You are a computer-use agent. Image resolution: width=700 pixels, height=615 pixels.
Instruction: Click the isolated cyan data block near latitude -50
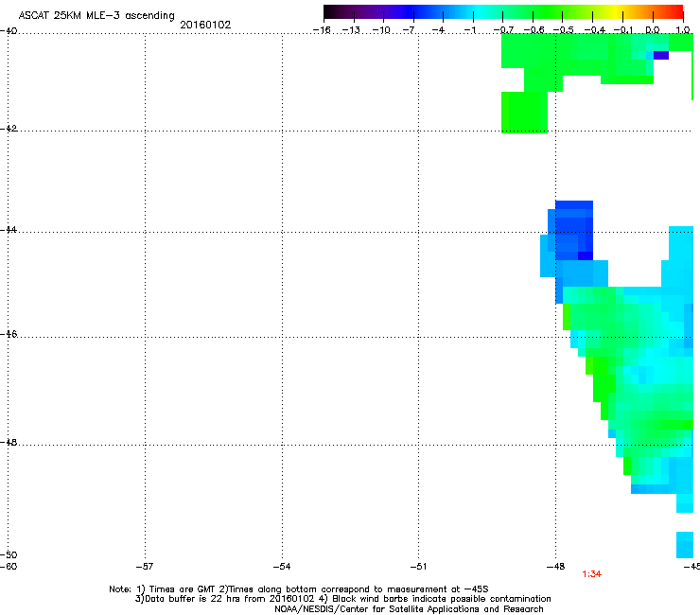pyautogui.click(x=684, y=544)
